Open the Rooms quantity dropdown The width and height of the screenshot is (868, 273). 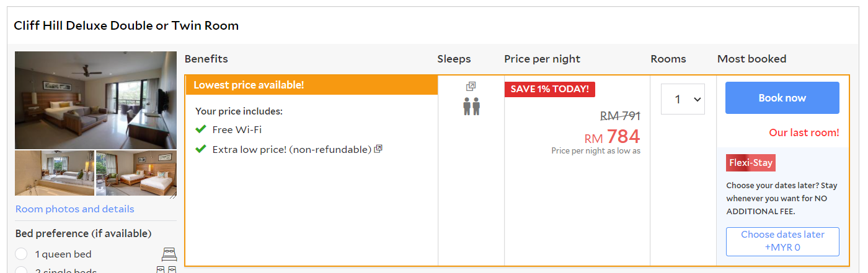pos(683,99)
